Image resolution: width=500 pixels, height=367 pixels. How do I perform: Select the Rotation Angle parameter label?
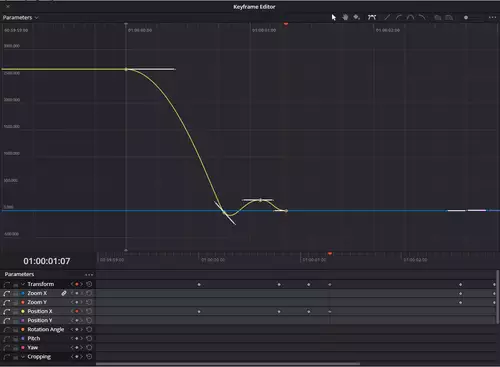[x=46, y=329]
